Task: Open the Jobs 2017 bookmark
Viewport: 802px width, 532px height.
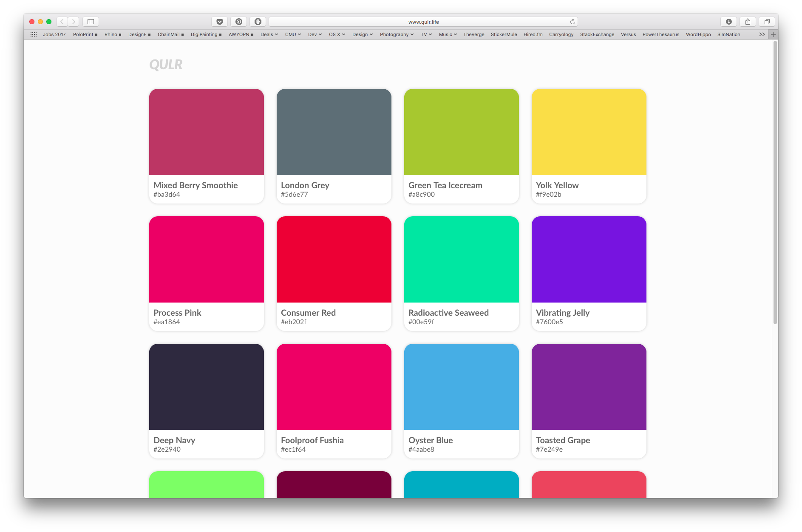Action: tap(54, 34)
